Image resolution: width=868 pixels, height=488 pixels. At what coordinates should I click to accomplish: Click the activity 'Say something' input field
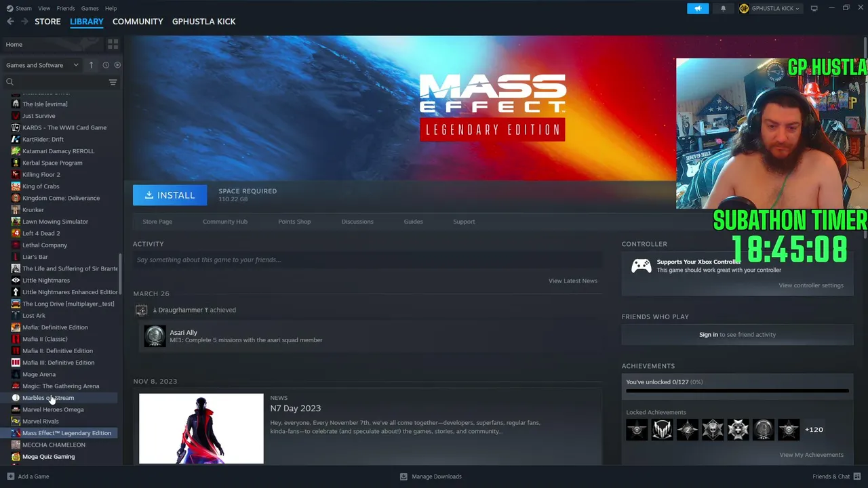point(368,260)
